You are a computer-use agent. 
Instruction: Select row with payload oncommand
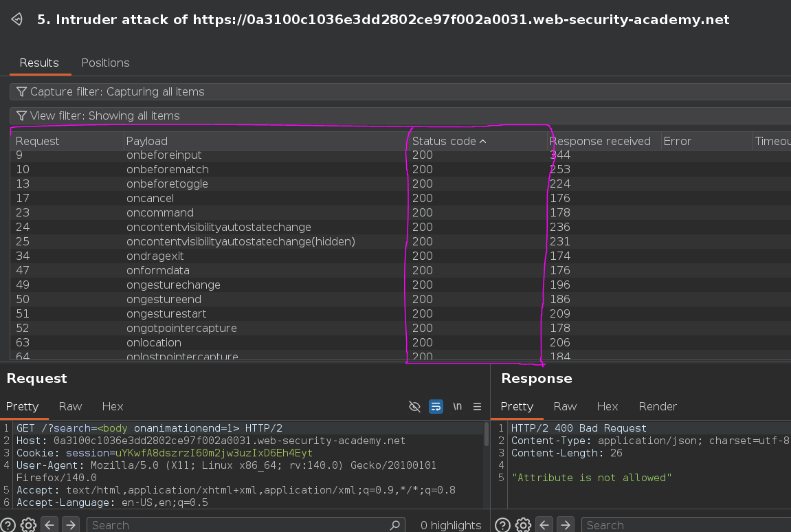[401, 212]
